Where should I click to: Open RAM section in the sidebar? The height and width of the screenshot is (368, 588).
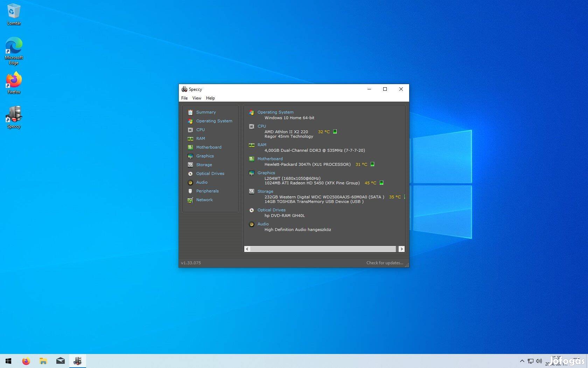click(x=201, y=138)
